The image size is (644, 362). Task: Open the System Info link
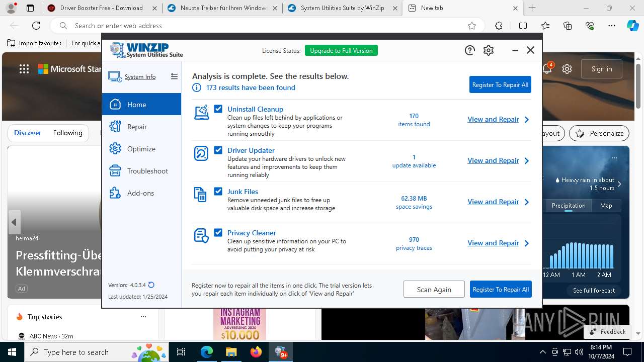click(140, 77)
